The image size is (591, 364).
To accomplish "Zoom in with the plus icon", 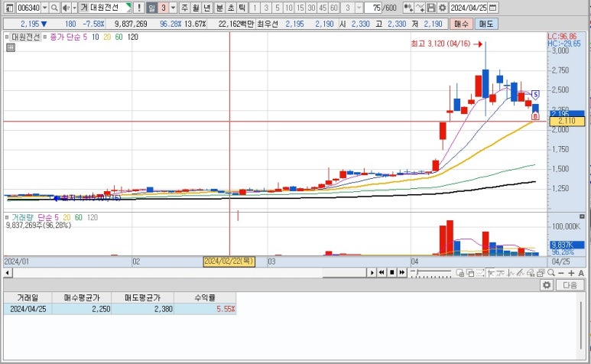I will point(571,273).
